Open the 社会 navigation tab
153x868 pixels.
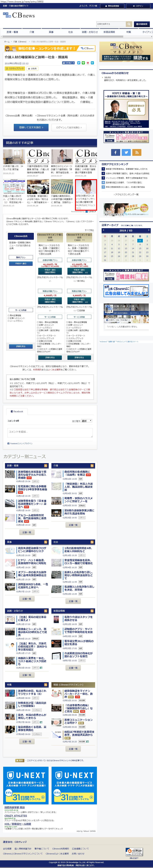coord(70,32)
